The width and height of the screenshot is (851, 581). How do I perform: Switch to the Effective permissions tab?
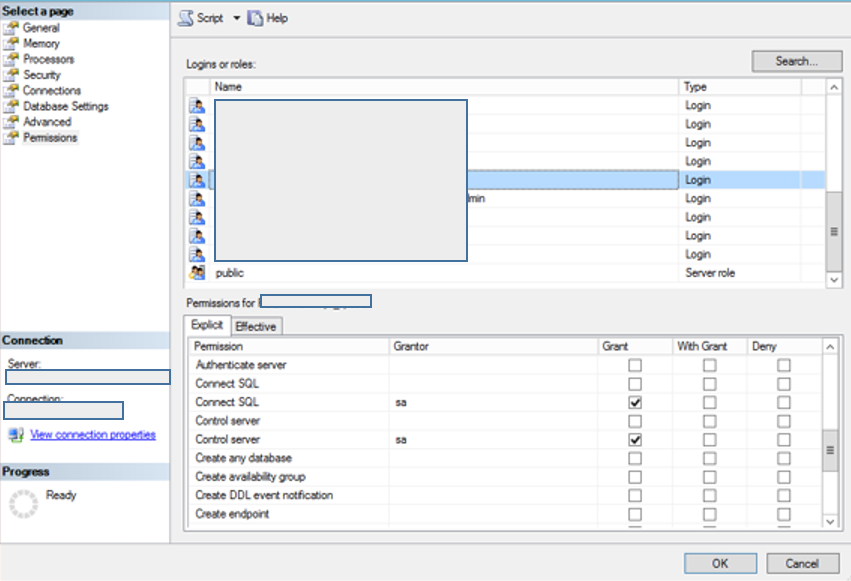[x=256, y=326]
